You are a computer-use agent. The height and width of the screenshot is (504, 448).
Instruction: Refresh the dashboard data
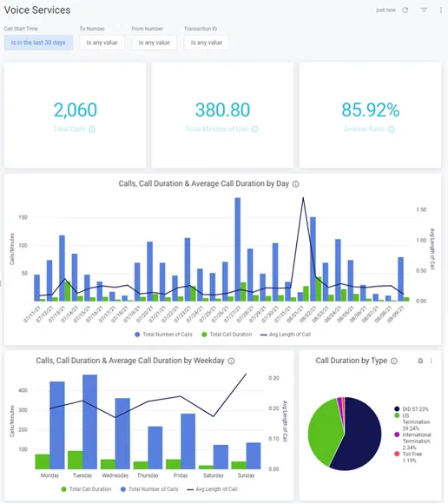click(405, 10)
